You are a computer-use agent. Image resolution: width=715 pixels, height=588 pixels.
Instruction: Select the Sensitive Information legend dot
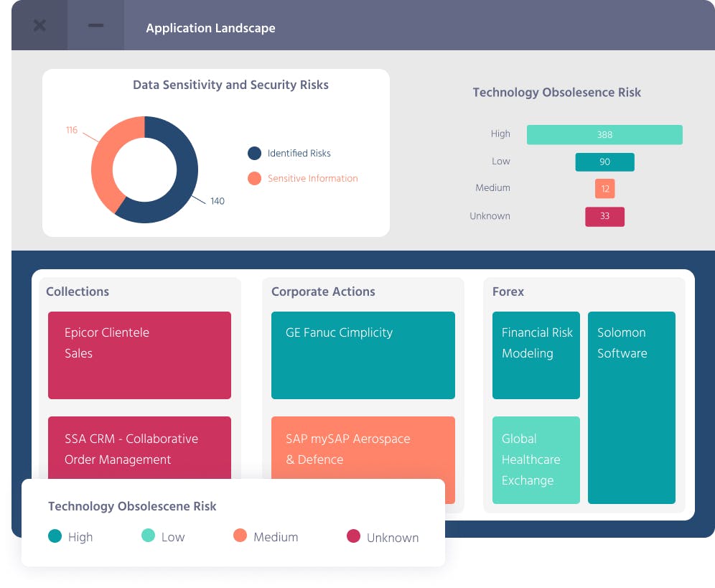[254, 178]
